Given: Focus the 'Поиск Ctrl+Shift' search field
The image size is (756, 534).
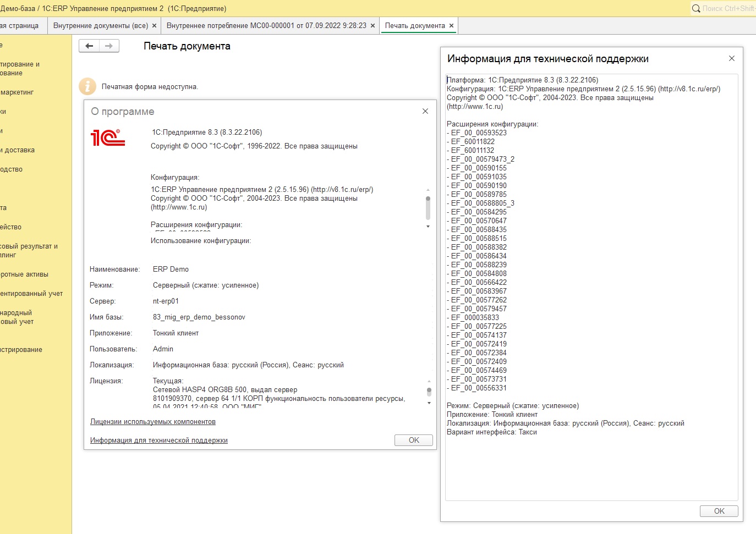Looking at the screenshot, I should coord(728,8).
